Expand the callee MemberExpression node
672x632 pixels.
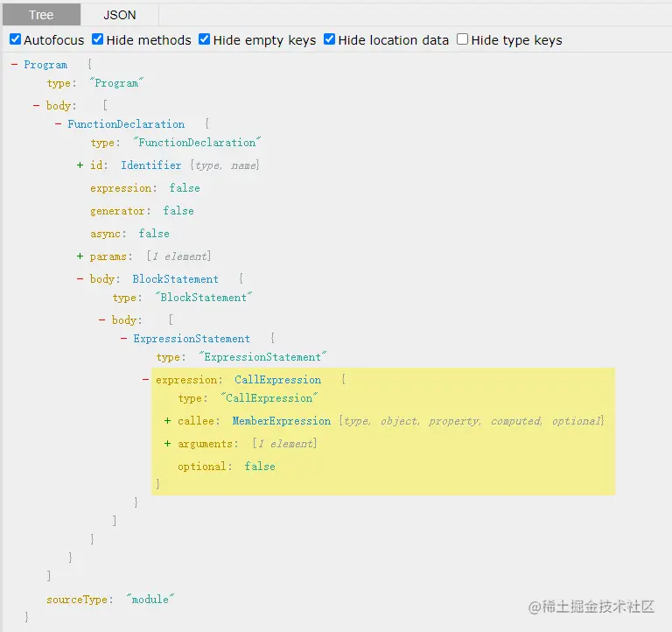tap(168, 421)
